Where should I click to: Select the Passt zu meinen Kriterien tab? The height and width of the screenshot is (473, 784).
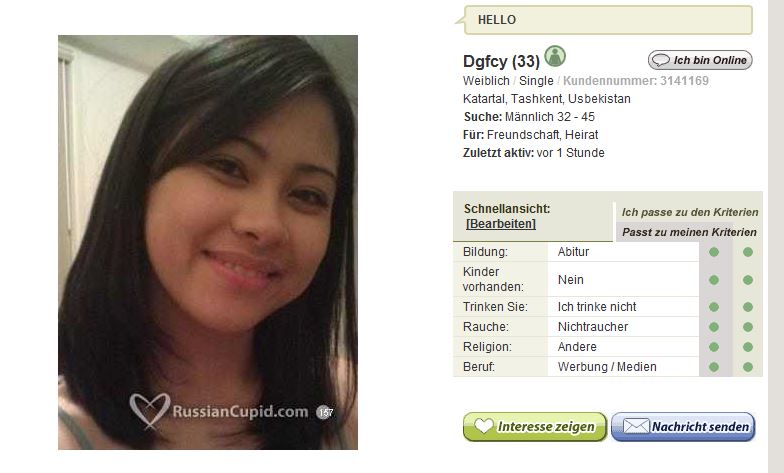(689, 232)
